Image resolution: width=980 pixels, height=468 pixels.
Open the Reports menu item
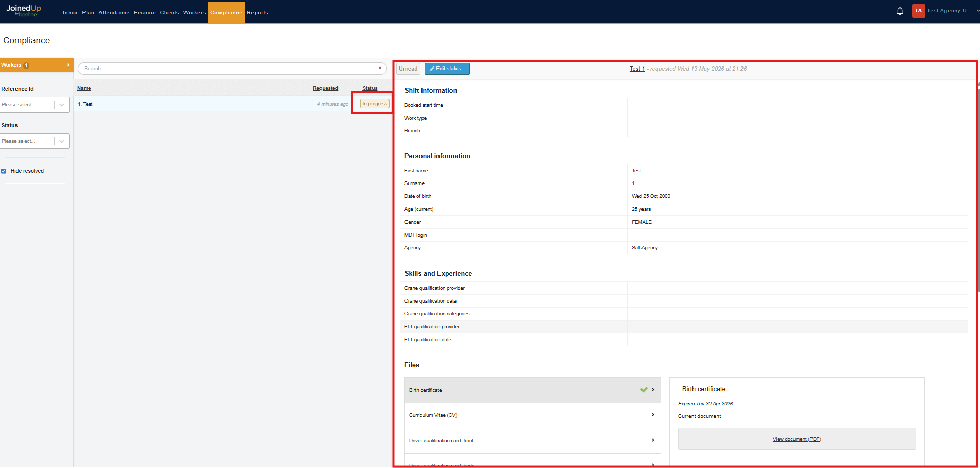[x=258, y=13]
